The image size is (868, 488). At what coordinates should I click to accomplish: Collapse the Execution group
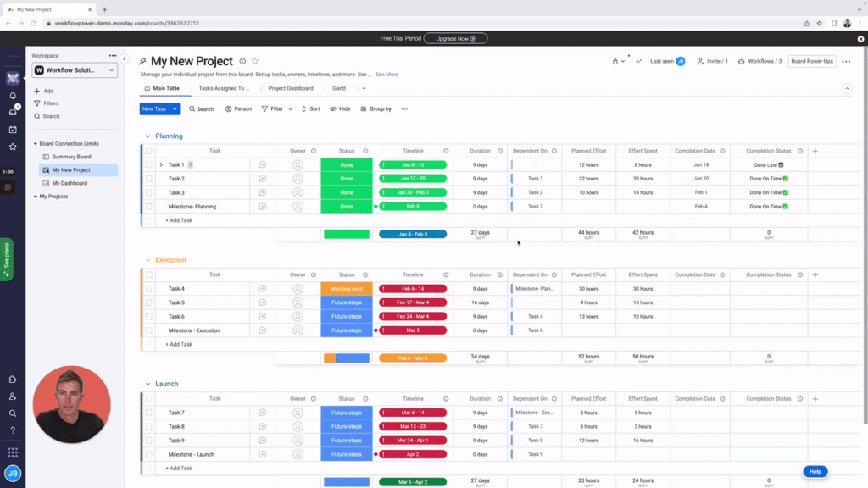click(x=147, y=260)
